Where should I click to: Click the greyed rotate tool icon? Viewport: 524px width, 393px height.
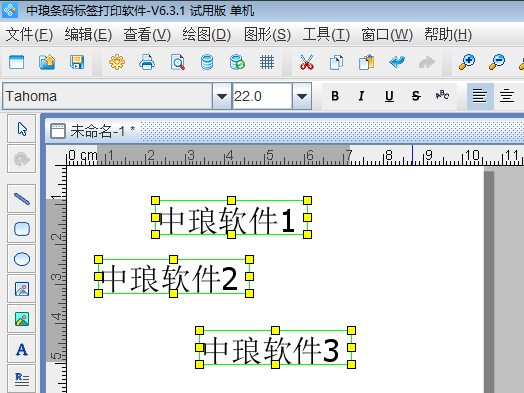(22, 159)
